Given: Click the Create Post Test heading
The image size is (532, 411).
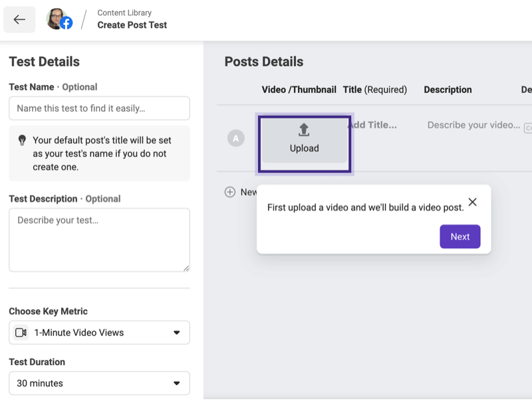Looking at the screenshot, I should pyautogui.click(x=132, y=25).
